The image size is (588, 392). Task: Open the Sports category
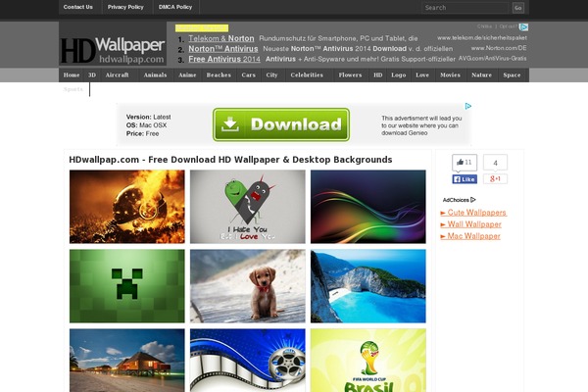point(73,89)
